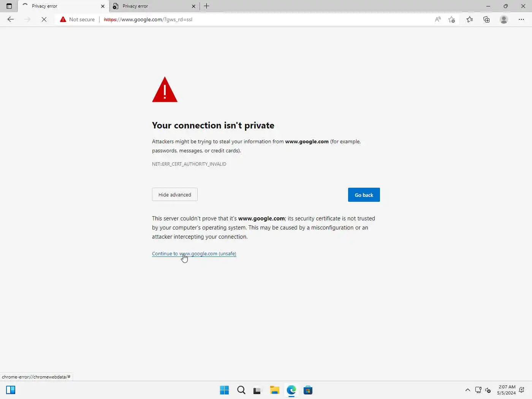Click Microsoft Edge taskbar icon
This screenshot has height=399, width=532.
click(x=291, y=390)
